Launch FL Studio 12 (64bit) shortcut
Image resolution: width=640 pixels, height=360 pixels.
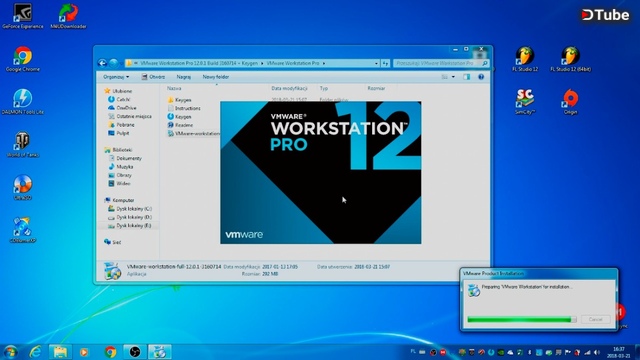click(570, 59)
